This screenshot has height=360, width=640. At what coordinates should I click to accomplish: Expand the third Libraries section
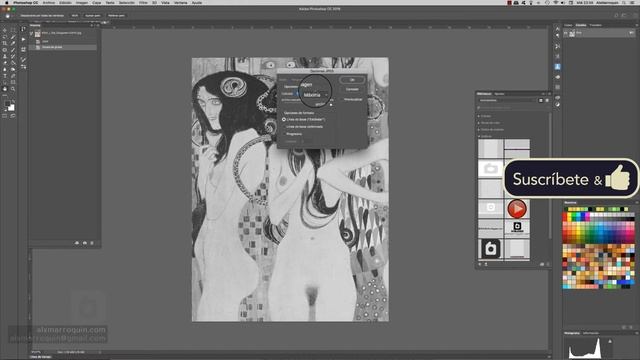[x=479, y=130]
